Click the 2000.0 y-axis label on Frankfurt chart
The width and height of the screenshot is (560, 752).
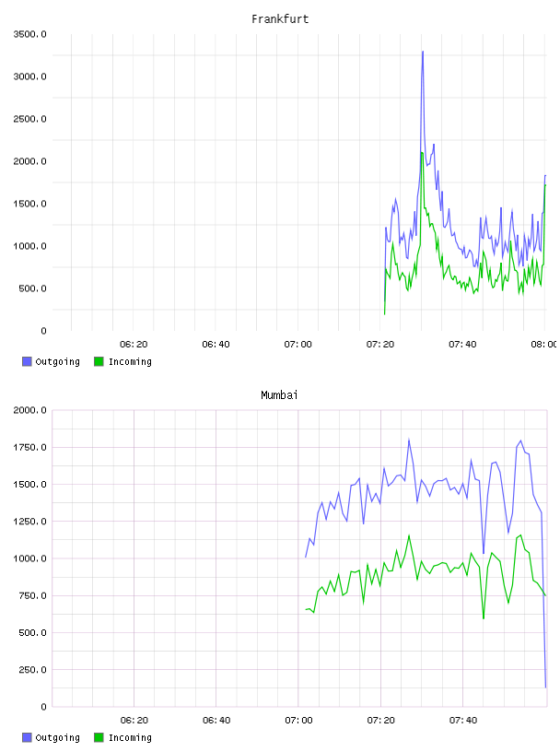point(29,161)
